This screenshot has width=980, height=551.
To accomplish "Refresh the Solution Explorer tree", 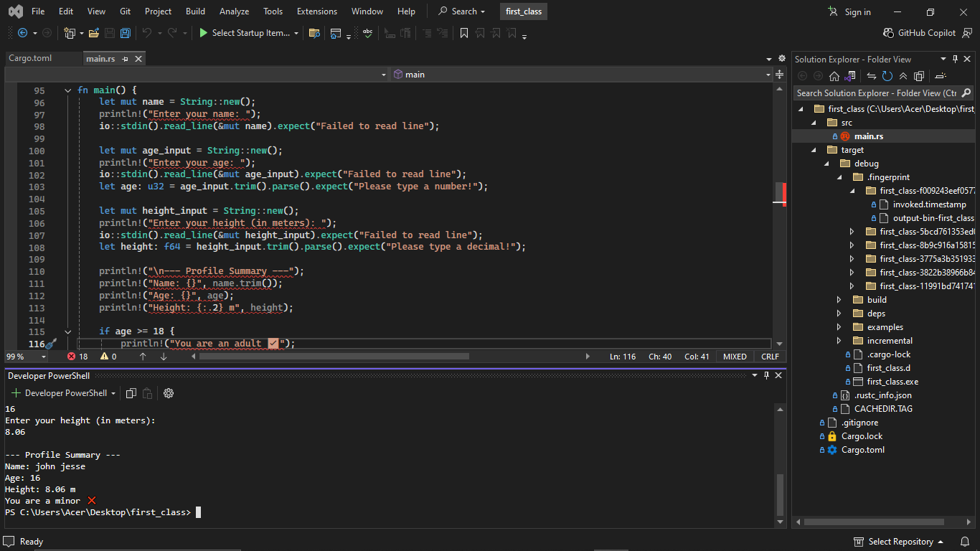I will tap(887, 76).
